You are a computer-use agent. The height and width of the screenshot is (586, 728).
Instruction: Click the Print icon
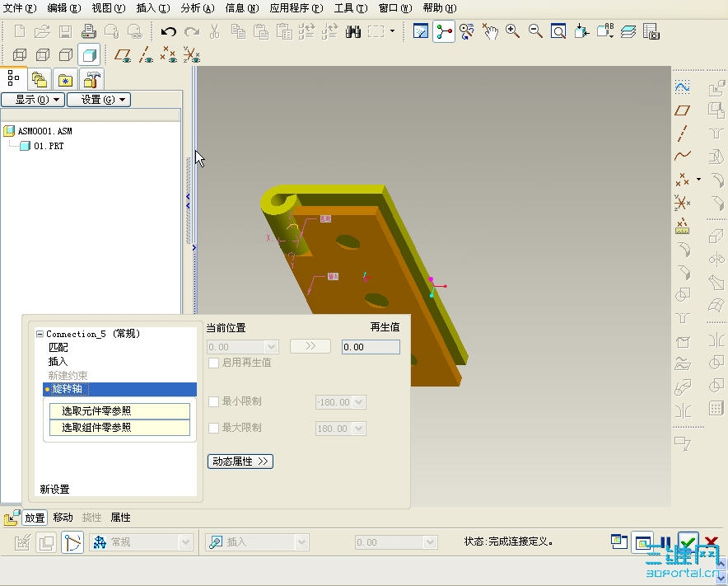(88, 31)
